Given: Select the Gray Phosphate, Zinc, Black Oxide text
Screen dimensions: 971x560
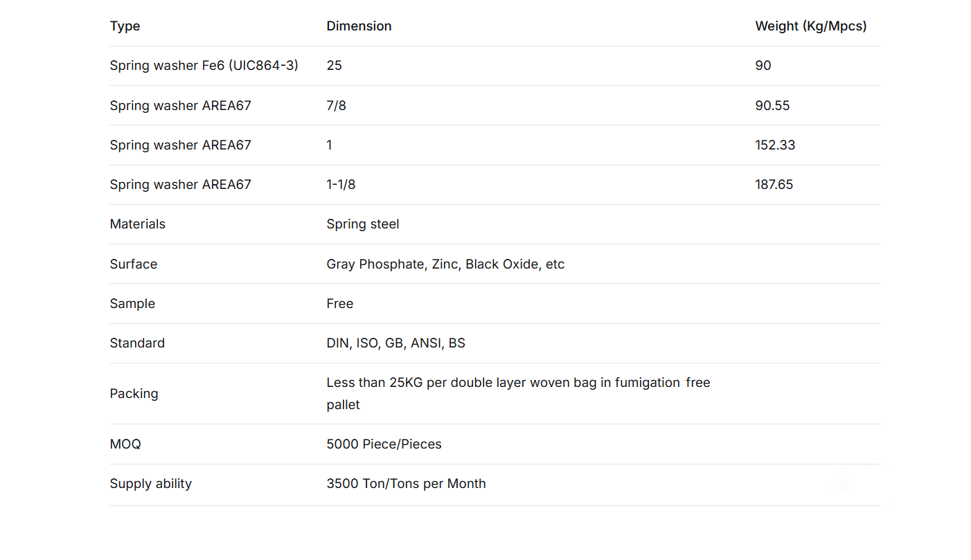Looking at the screenshot, I should point(445,264).
